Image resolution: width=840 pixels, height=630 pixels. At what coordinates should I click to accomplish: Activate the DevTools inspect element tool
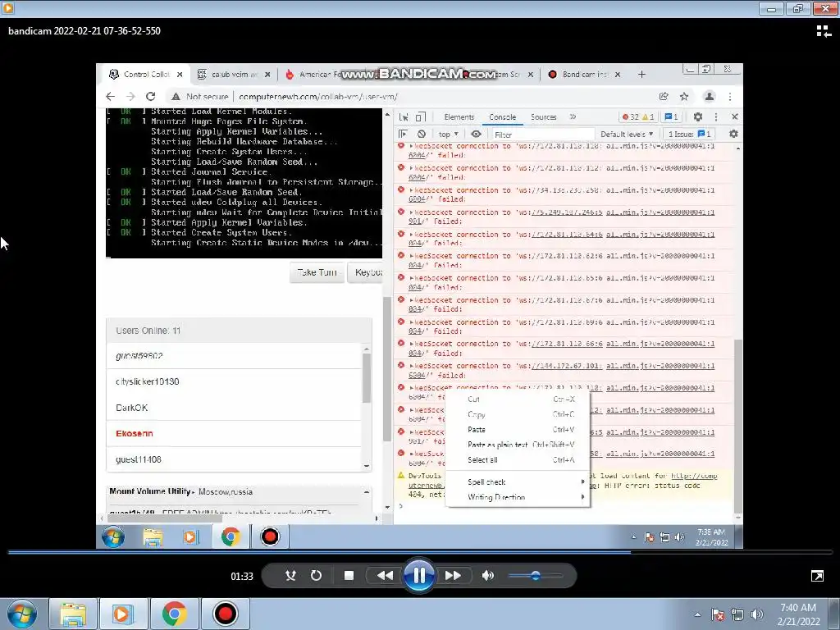coord(404,116)
